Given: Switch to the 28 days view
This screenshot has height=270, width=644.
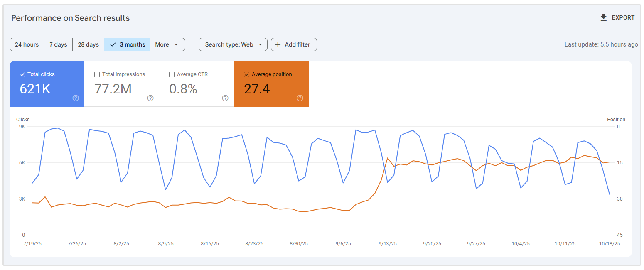Looking at the screenshot, I should point(88,44).
